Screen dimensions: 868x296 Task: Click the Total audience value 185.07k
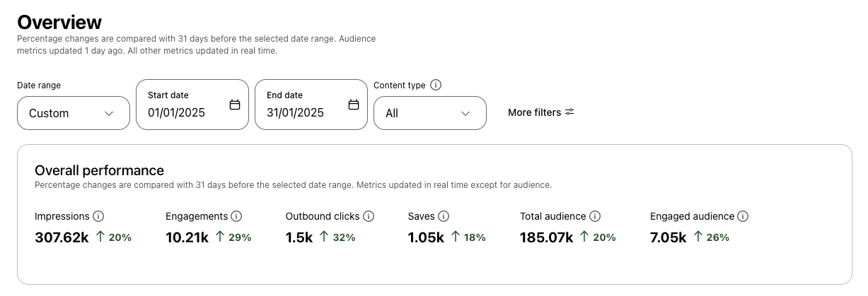click(547, 237)
